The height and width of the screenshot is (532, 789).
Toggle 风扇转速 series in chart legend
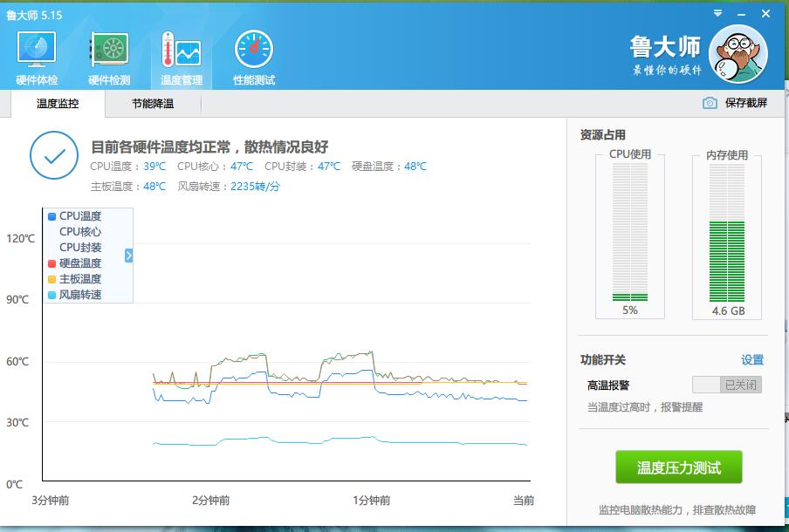click(74, 295)
